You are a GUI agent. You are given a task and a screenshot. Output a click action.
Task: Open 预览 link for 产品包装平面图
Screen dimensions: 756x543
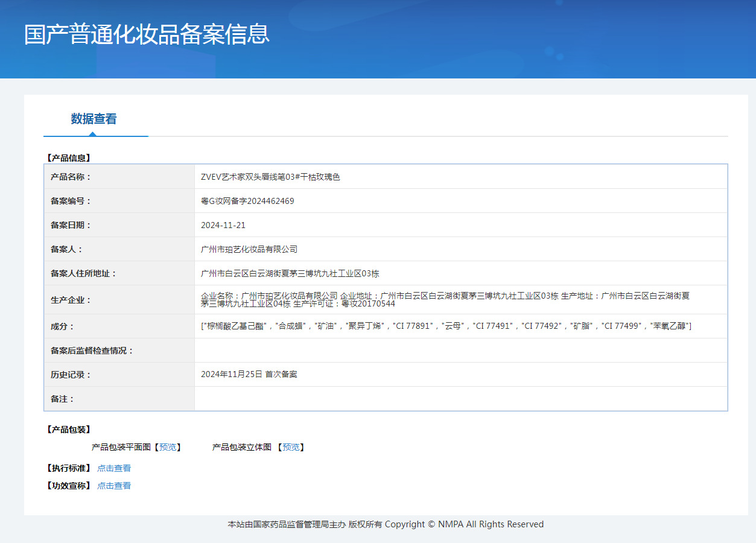tap(168, 447)
